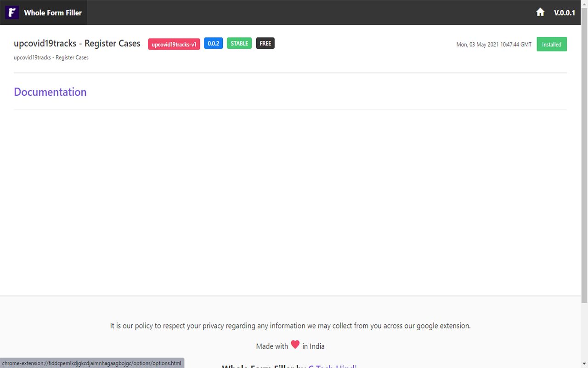Click the 'in India' footer text
Image resolution: width=588 pixels, height=368 pixels.
pos(313,346)
